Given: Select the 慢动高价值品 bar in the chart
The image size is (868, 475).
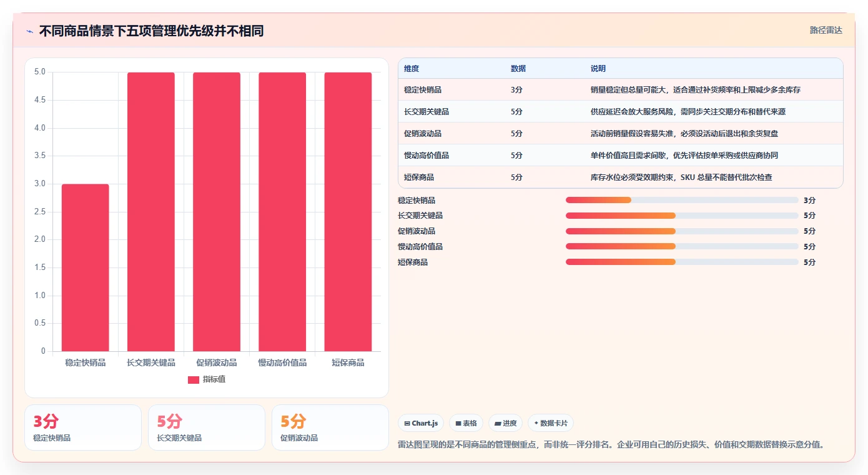Looking at the screenshot, I should click(x=282, y=212).
